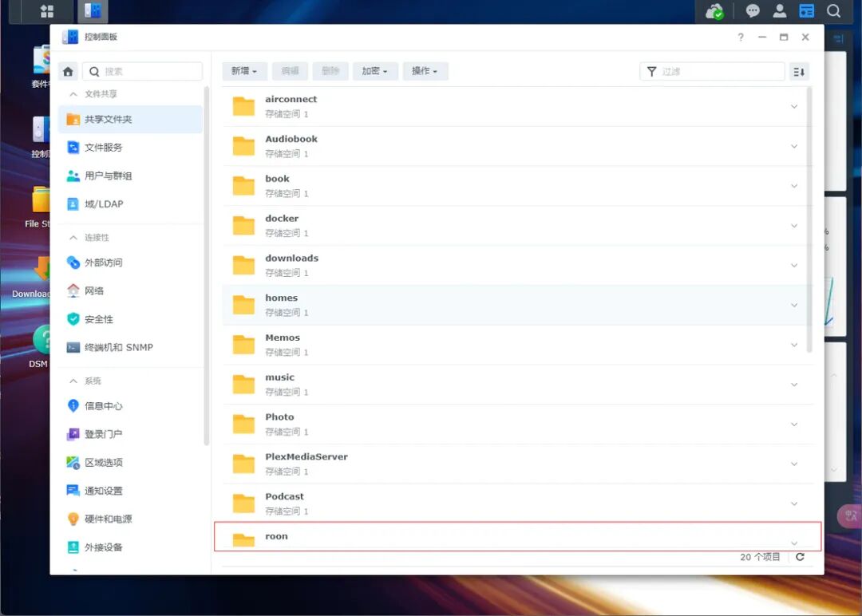Select the PlexMediaServer folder icon
Image resolution: width=862 pixels, height=616 pixels.
[x=243, y=464]
